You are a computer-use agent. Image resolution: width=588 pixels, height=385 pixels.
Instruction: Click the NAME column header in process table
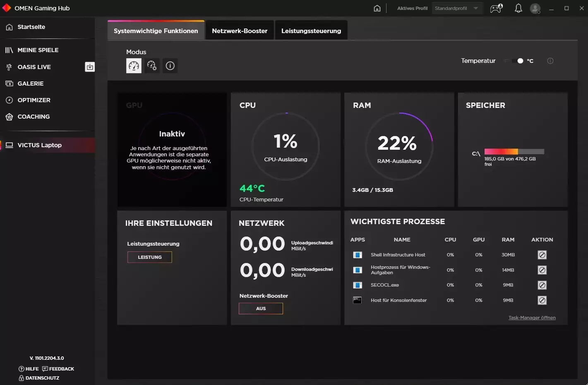(x=402, y=239)
